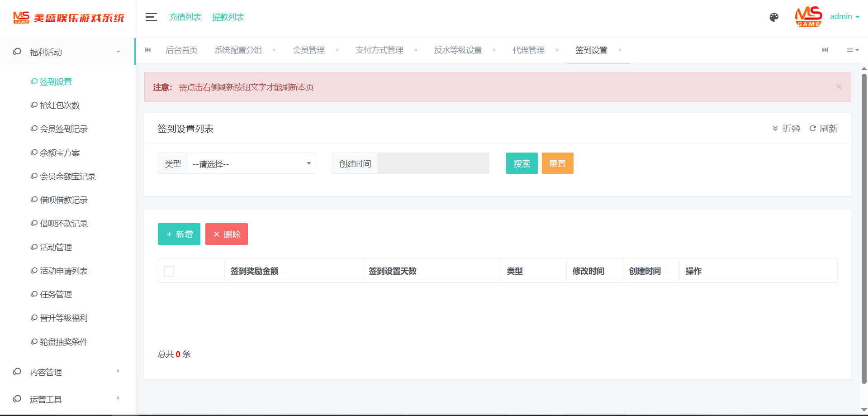
Task: Open the tab options menu dropdown
Action: pyautogui.click(x=853, y=50)
